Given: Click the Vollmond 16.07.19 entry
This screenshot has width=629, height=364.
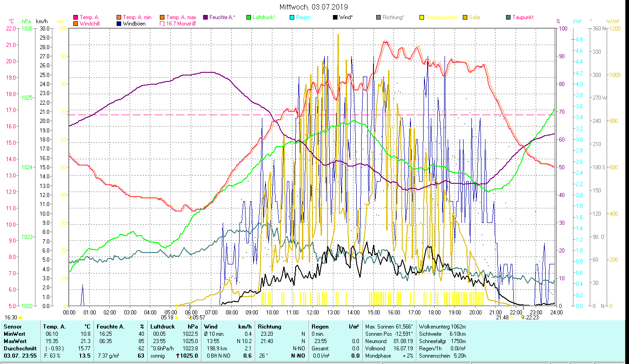Looking at the screenshot, I should click(388, 349).
